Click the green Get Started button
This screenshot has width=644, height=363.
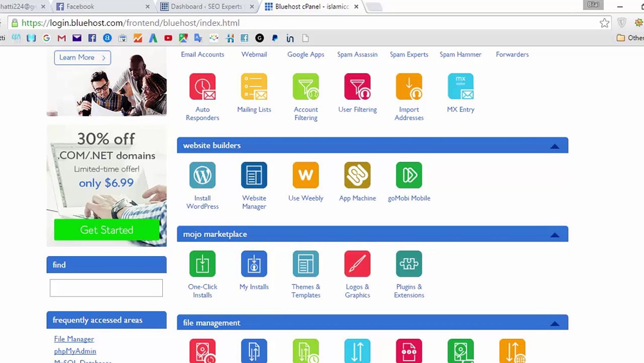pos(106,230)
